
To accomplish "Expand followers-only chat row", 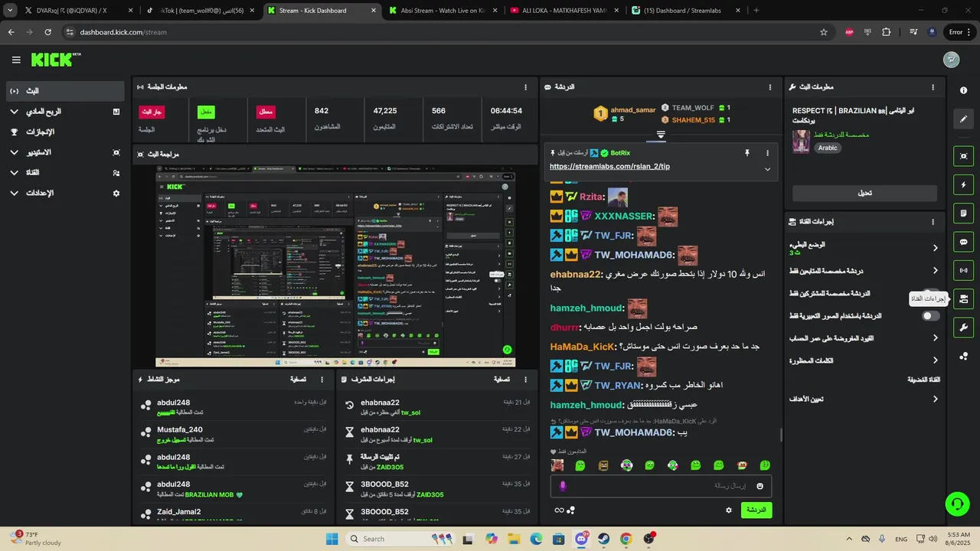I will click(x=864, y=271).
